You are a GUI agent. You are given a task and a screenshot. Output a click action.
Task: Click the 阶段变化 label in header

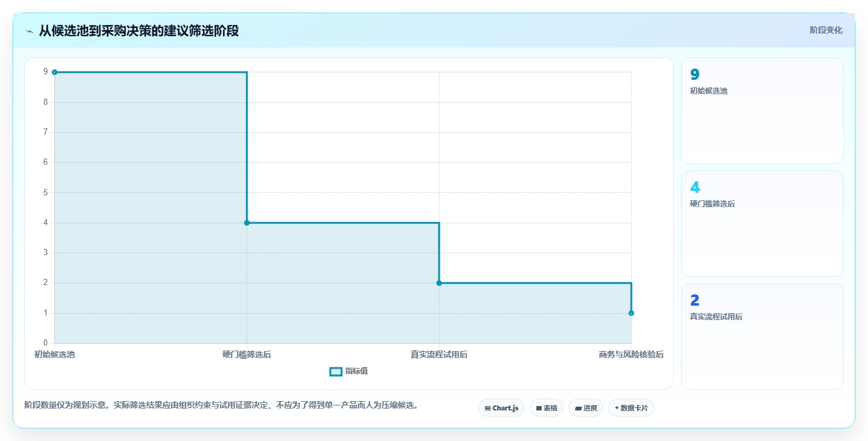pos(826,30)
